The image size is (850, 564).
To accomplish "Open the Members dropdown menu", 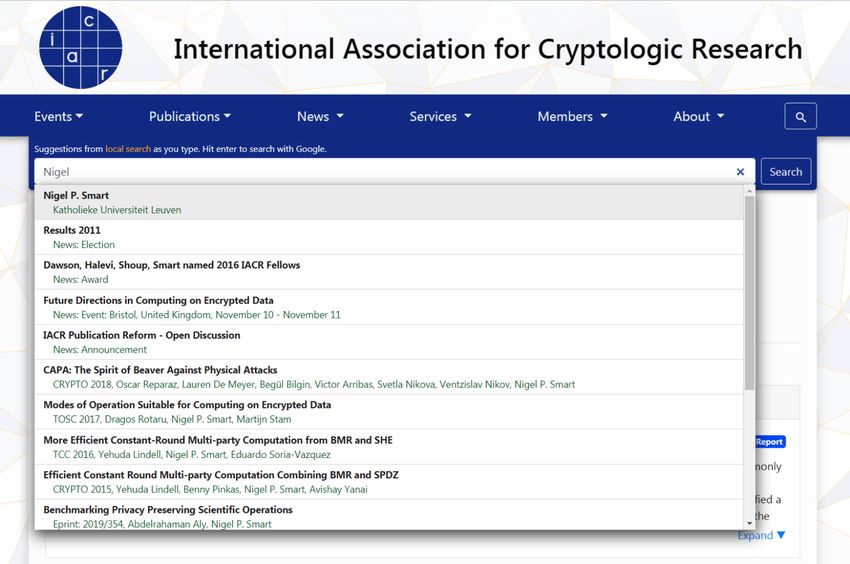I will (x=572, y=116).
